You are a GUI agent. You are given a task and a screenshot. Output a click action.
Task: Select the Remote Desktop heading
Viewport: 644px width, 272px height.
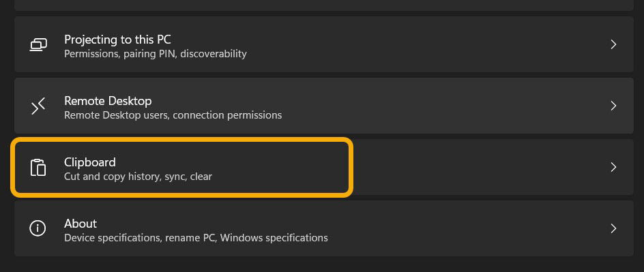click(x=108, y=100)
